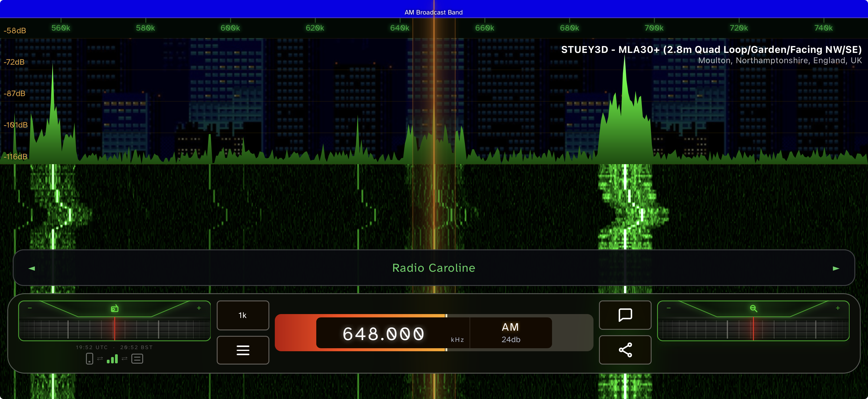Click the 19:52 UTC time text

pyautogui.click(x=92, y=347)
